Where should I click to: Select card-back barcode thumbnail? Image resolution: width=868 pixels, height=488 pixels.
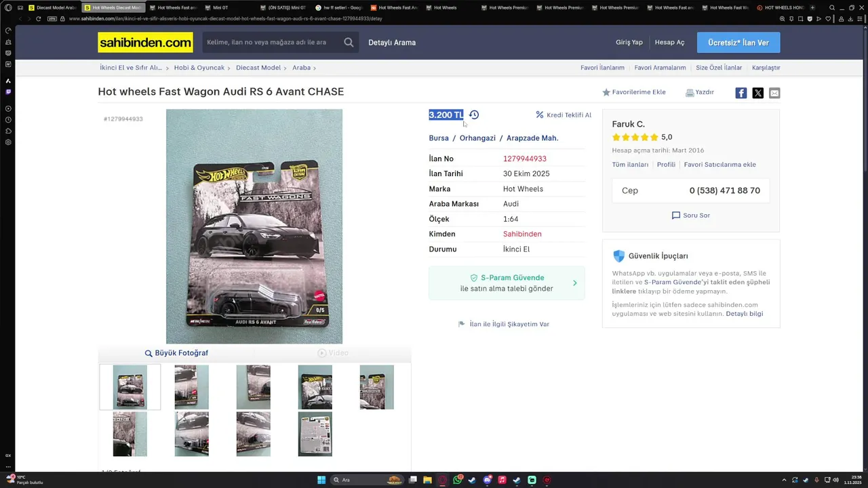click(315, 434)
